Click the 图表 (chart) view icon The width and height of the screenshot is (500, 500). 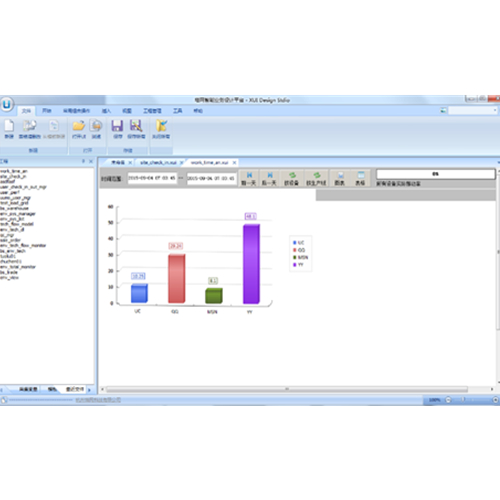coord(340,179)
